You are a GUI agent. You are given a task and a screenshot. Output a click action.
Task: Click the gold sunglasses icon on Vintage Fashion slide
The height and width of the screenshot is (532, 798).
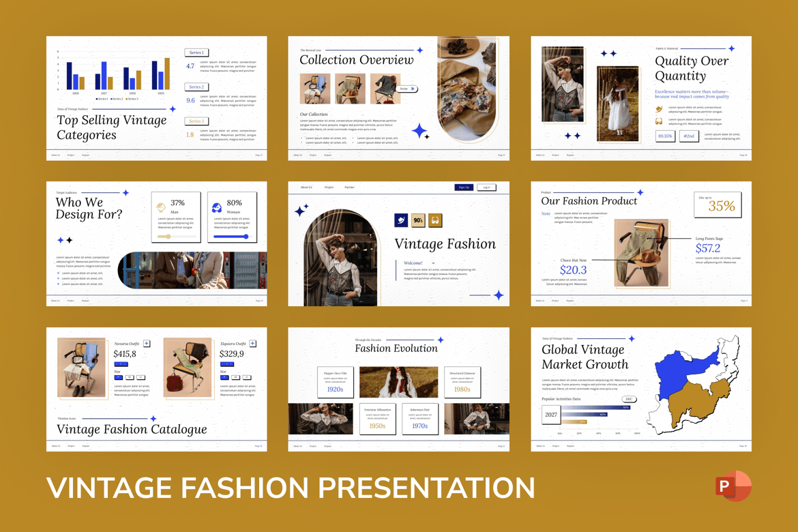click(435, 220)
